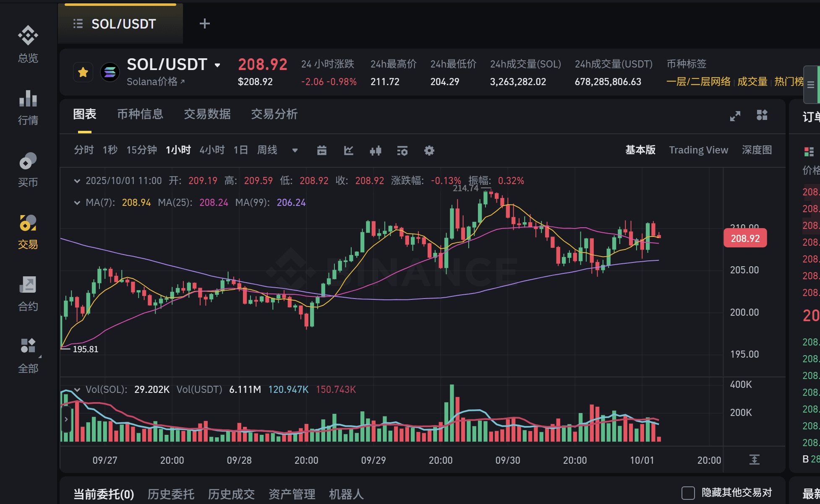This screenshot has height=504, width=820.
Task: Add a new trading pair tab
Action: [204, 23]
